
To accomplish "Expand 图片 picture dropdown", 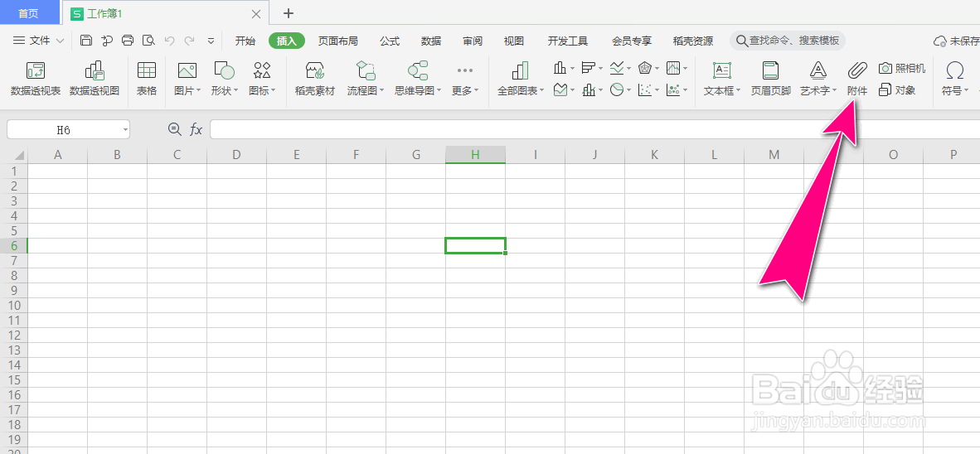I will pos(198,90).
